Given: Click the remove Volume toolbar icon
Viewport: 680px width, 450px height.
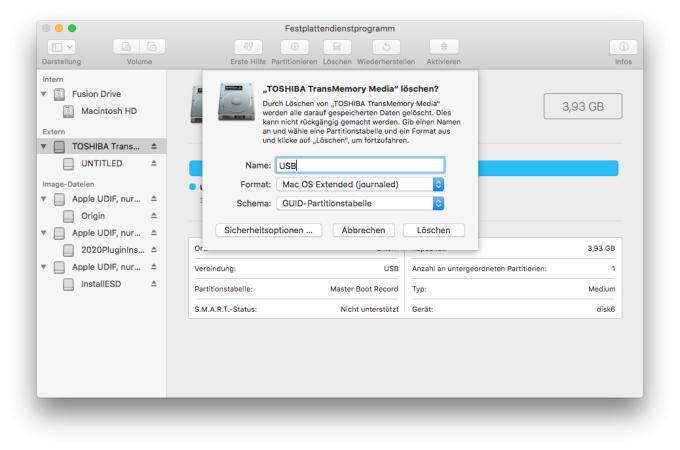Looking at the screenshot, I should [152, 47].
